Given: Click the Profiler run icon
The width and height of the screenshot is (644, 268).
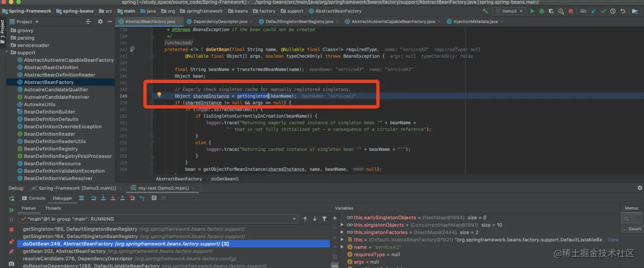Looking at the screenshot, I should point(561,11).
